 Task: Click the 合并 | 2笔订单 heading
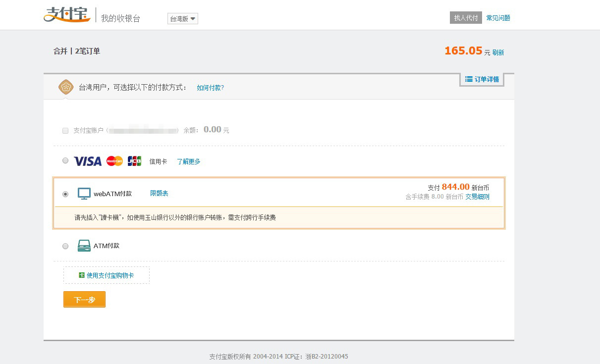point(77,51)
